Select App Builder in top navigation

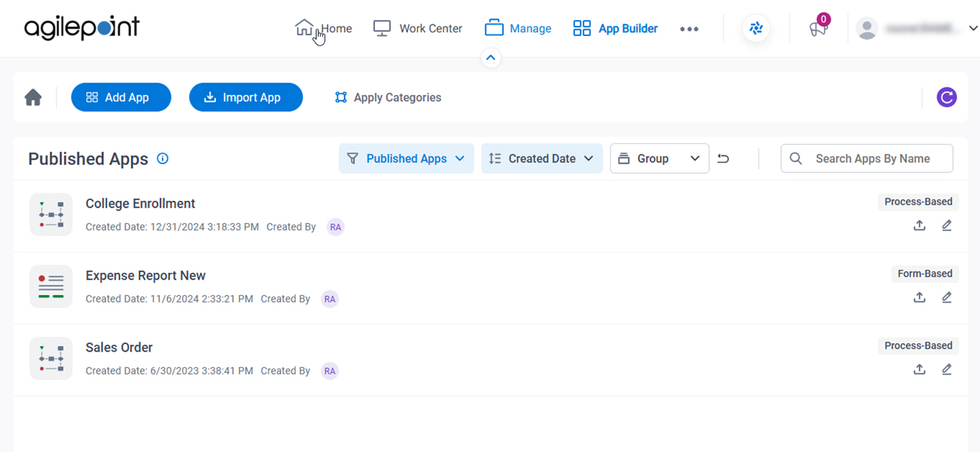(616, 28)
